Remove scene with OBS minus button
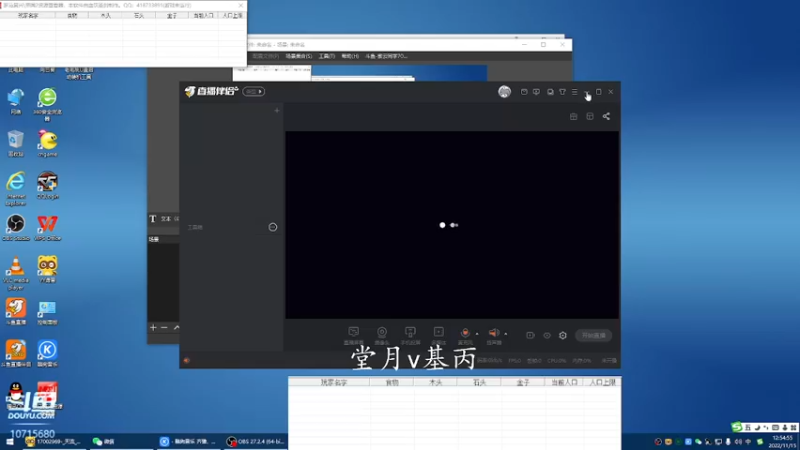 click(x=164, y=328)
